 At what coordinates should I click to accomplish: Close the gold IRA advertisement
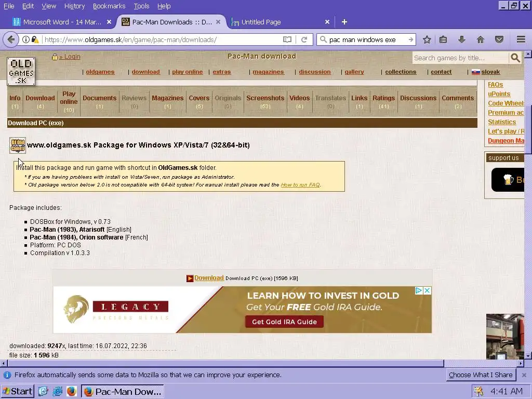pos(427,290)
